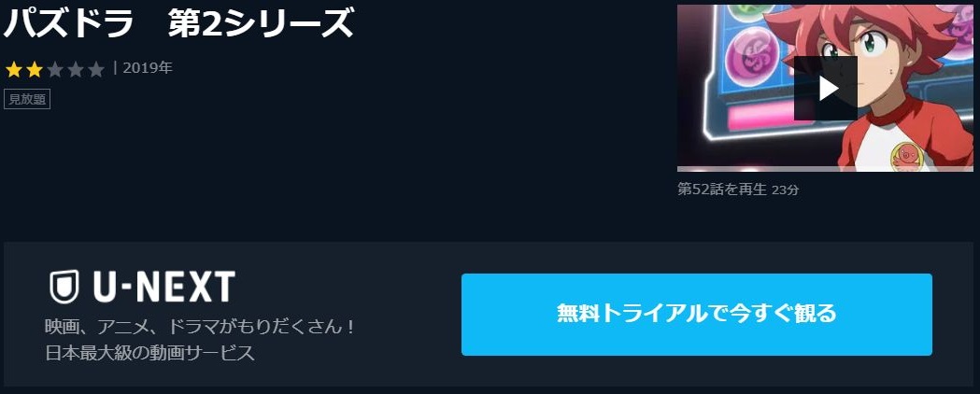Screen dimensions: 980x394
Task: Open the 第52話を再生 episode link
Action: pyautogui.click(x=722, y=190)
